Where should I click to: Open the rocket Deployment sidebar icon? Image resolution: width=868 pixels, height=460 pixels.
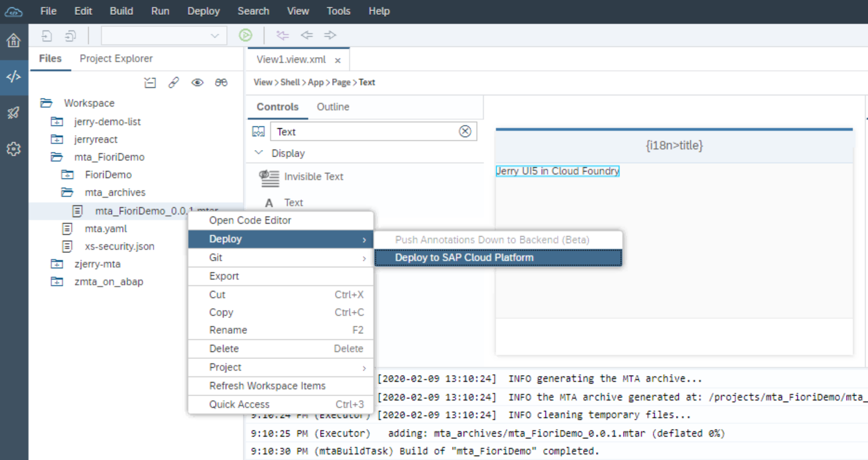14,113
